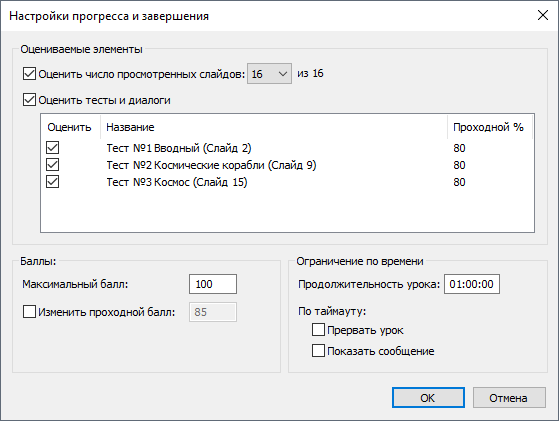The image size is (559, 421).
Task: Focus the 'Максимальный балл' input field
Action: click(x=213, y=284)
